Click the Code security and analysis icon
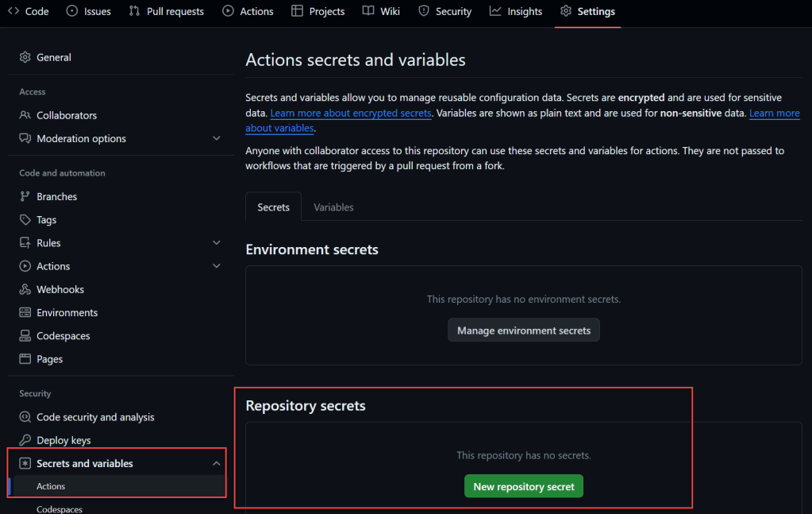Viewport: 812px width, 514px height. 25,418
